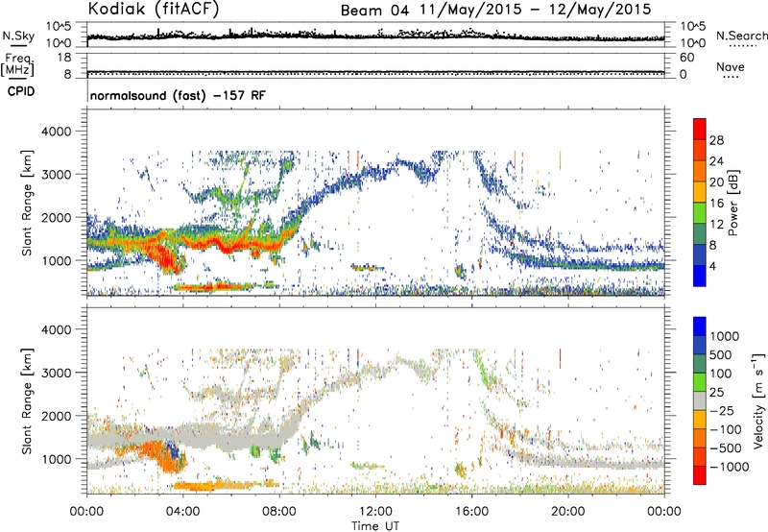
Task: Click the '08:00' time axis tick label
Action: click(279, 512)
